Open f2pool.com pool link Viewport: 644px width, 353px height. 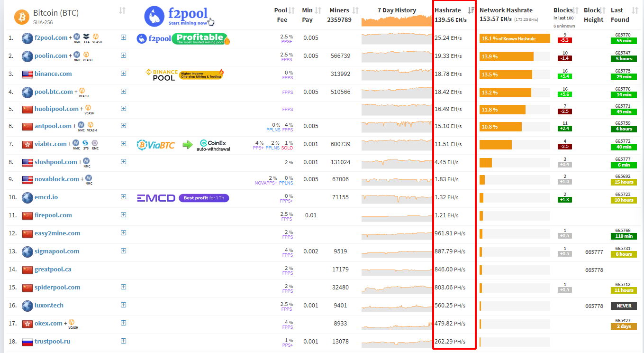51,37
